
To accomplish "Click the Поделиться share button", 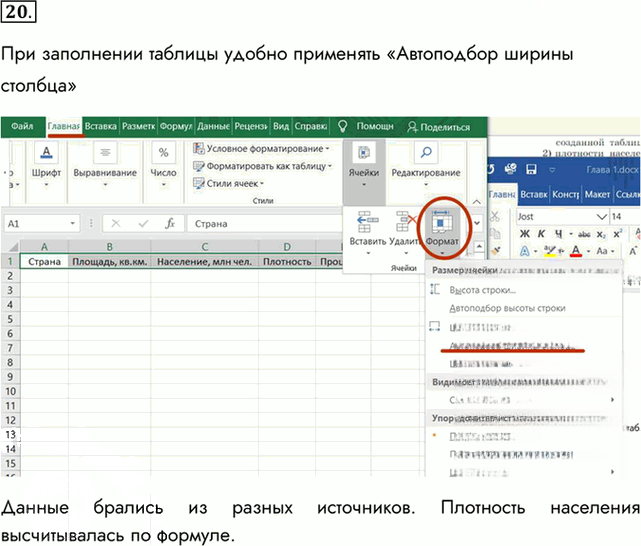I will [x=439, y=127].
